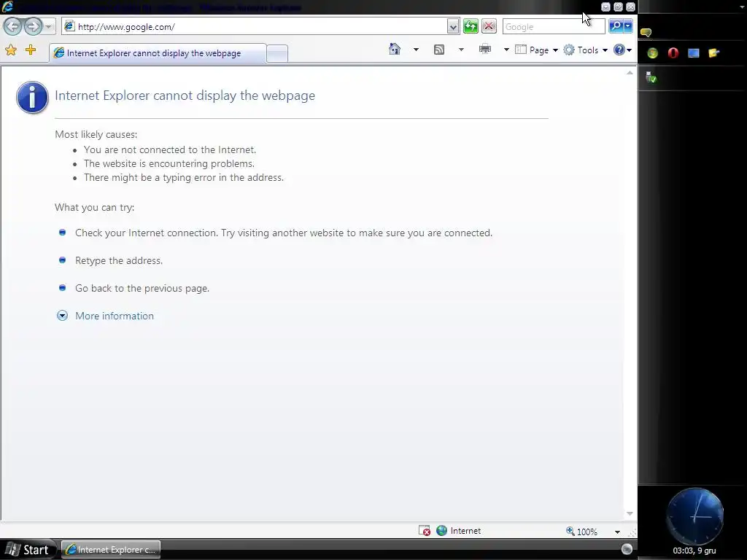Run search with the magnifier button

point(616,27)
